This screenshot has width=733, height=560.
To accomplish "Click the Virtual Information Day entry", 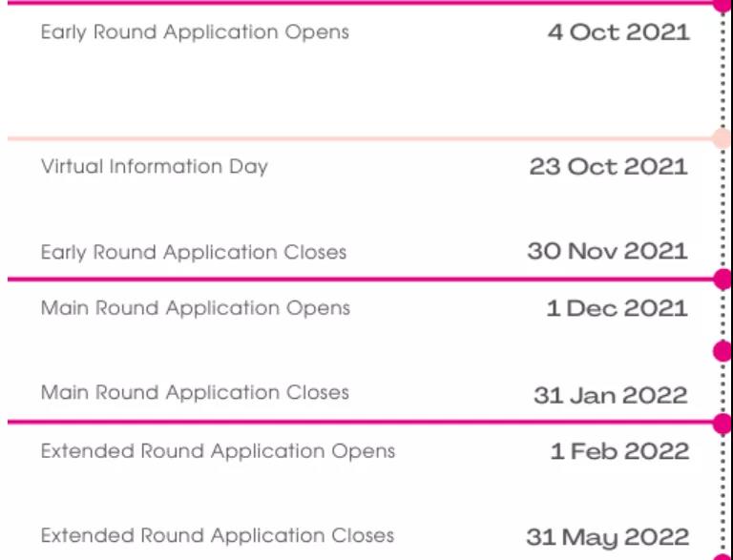I will pos(155,167).
